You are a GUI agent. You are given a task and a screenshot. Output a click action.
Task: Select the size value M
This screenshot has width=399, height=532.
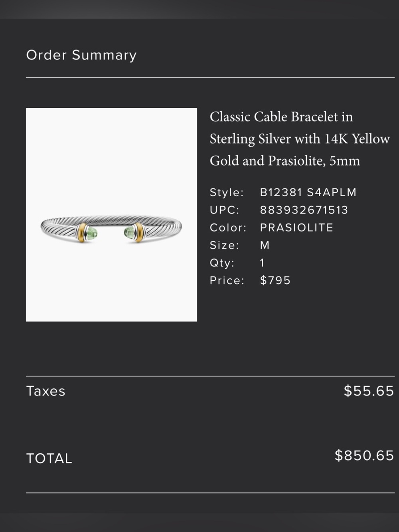pos(265,245)
